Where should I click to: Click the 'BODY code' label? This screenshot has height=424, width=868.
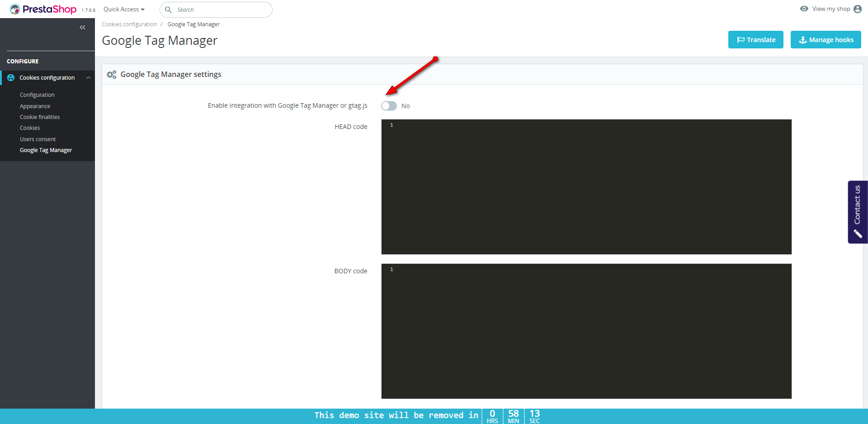[x=351, y=271]
